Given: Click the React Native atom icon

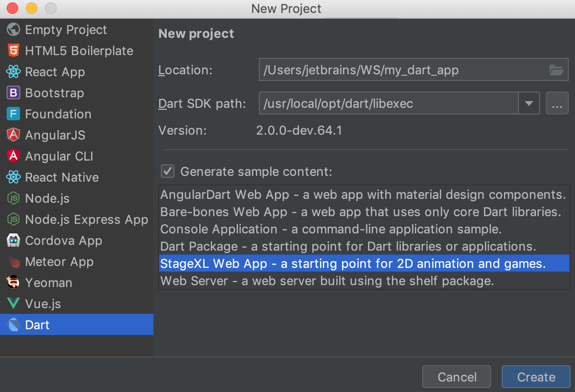Looking at the screenshot, I should point(13,177).
